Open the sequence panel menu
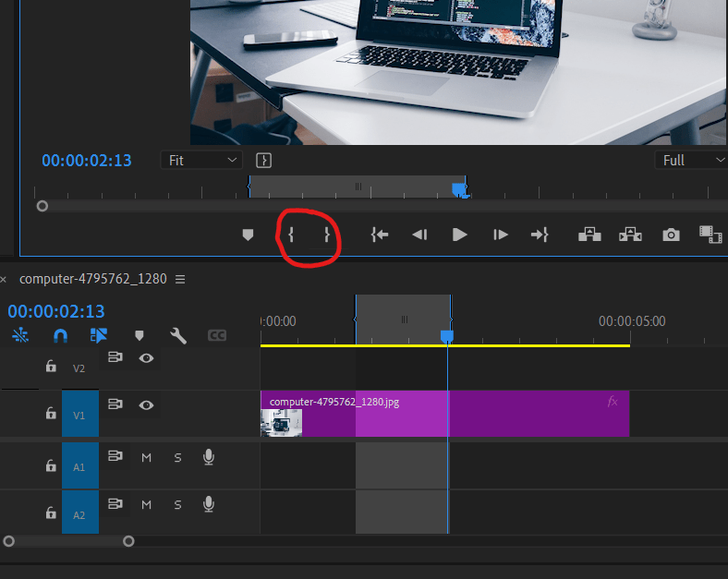Image resolution: width=728 pixels, height=579 pixels. click(180, 279)
